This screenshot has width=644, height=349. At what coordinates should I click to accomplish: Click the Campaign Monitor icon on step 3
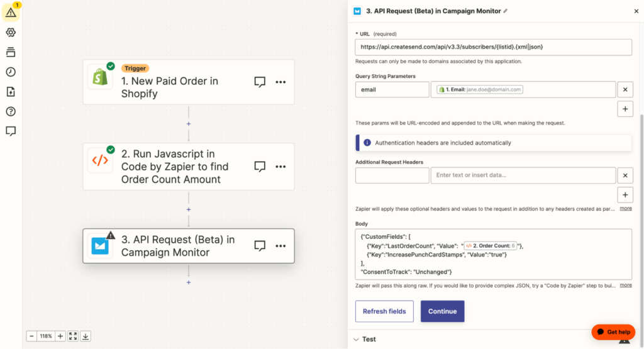pos(100,246)
